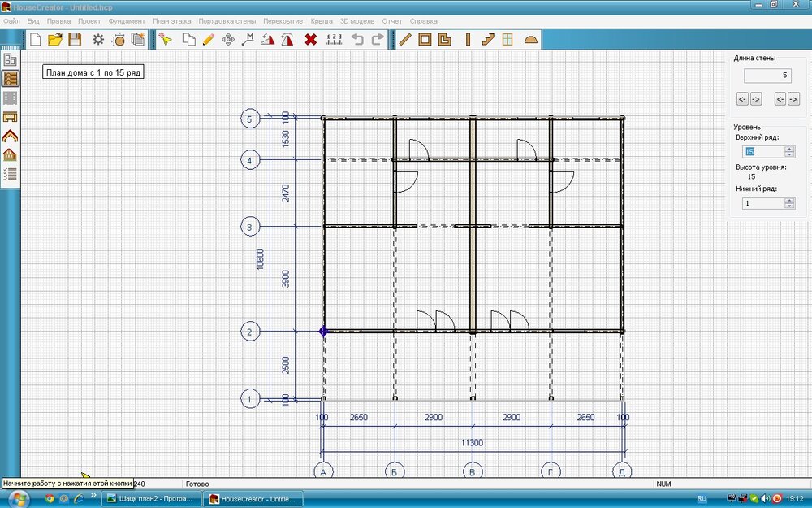Open settings with the gear icon
This screenshot has height=508, width=812.
pos(98,39)
